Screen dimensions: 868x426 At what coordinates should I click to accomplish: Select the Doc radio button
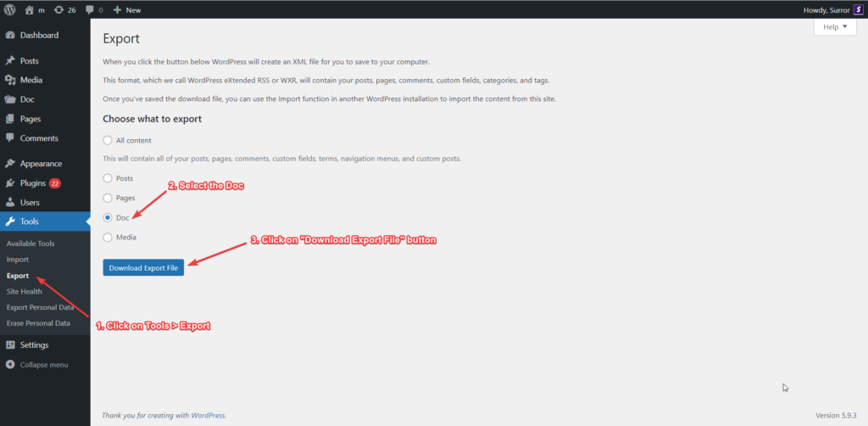(108, 218)
